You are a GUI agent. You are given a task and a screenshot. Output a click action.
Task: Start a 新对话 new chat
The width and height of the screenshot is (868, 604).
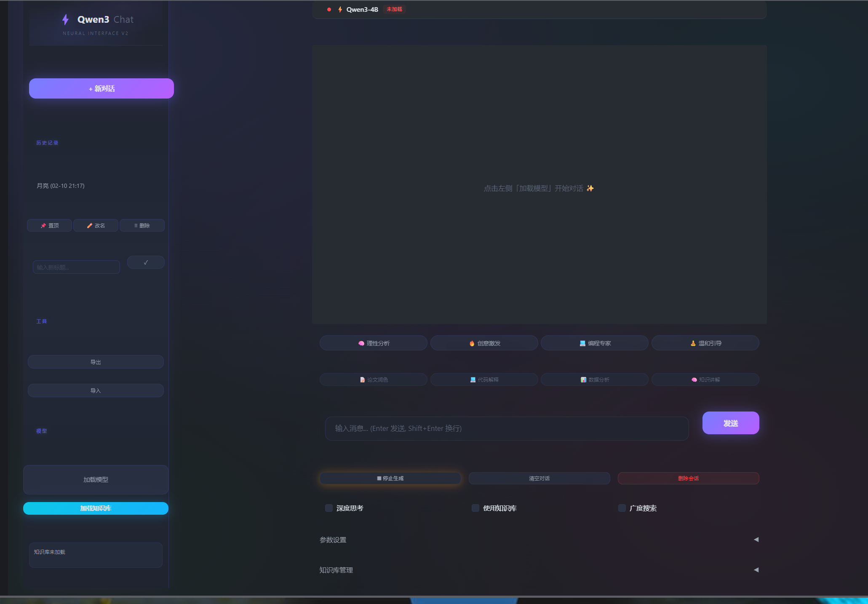[x=101, y=88]
